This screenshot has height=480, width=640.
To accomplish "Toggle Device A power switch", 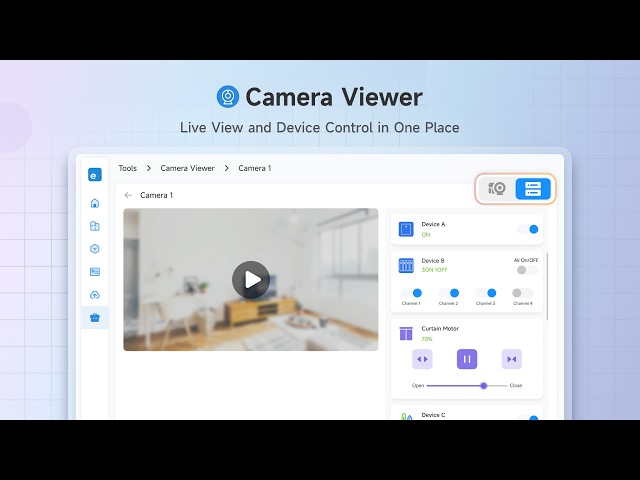I will point(528,229).
